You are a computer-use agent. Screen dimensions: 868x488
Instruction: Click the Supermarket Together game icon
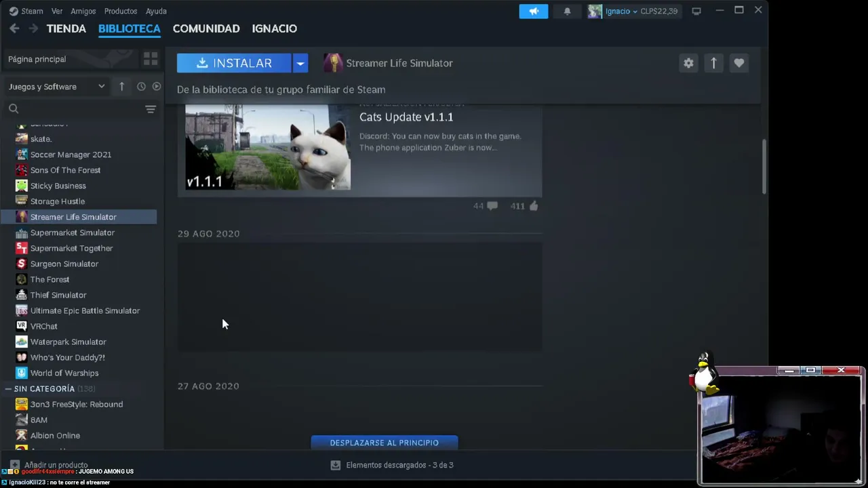click(x=22, y=248)
